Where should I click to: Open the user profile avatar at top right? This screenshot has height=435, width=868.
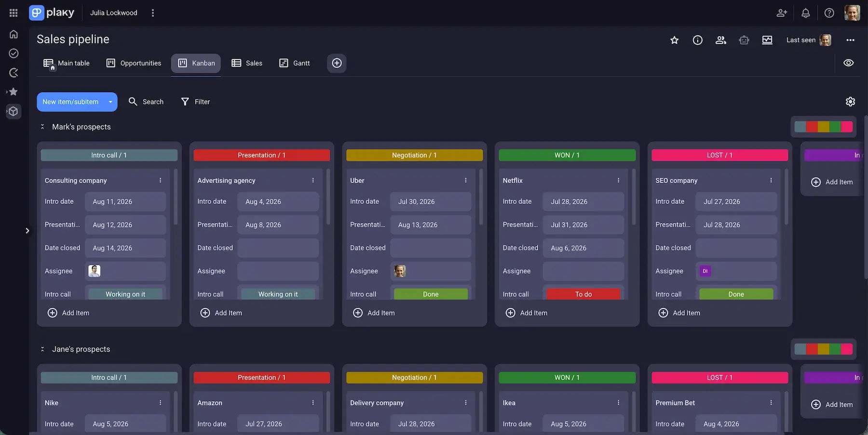[x=852, y=13]
